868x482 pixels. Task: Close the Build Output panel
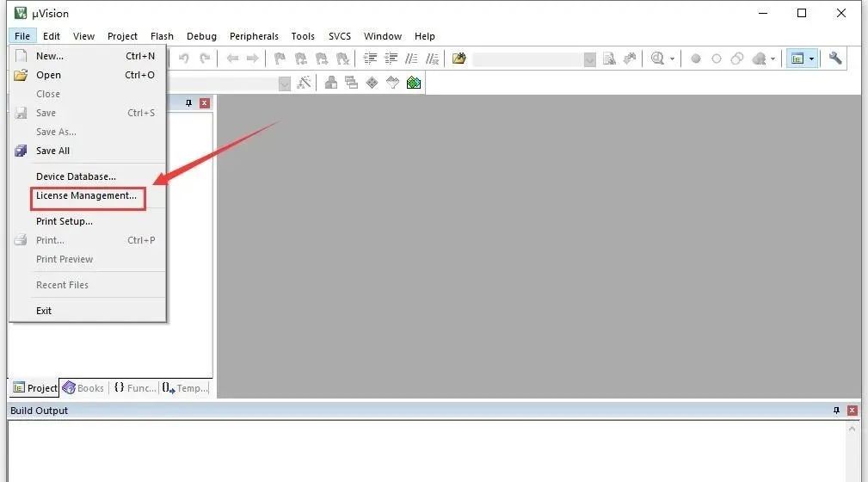[x=853, y=411]
